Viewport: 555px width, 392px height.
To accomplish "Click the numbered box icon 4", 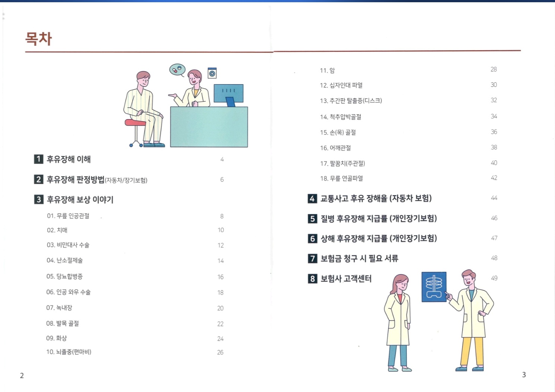I will coord(312,198).
